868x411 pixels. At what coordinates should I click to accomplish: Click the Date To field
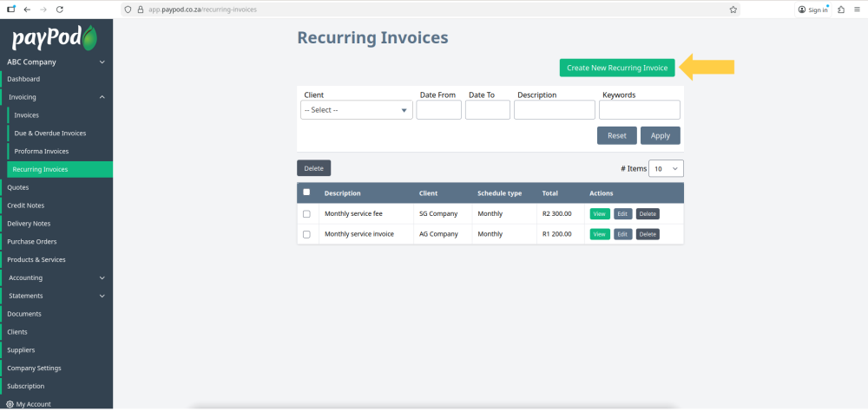pos(487,110)
